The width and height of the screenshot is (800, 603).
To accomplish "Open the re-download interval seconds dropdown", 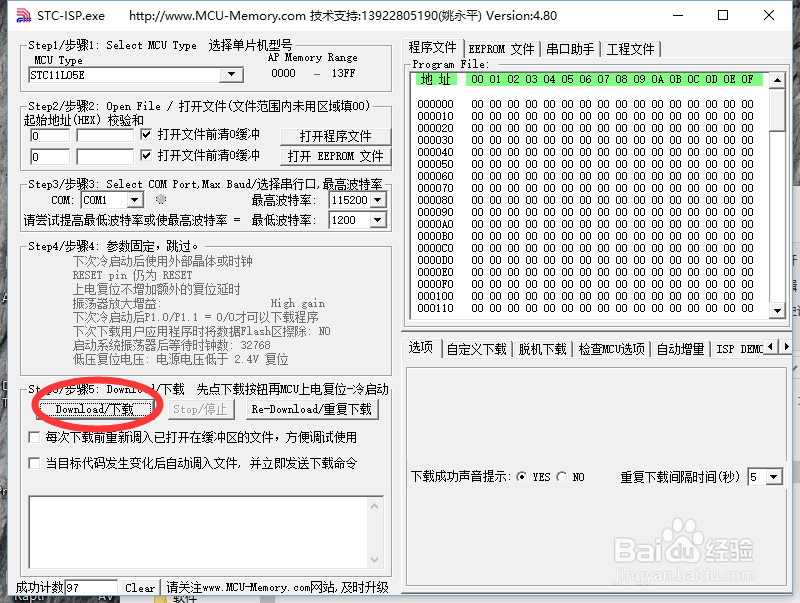I will (x=774, y=477).
